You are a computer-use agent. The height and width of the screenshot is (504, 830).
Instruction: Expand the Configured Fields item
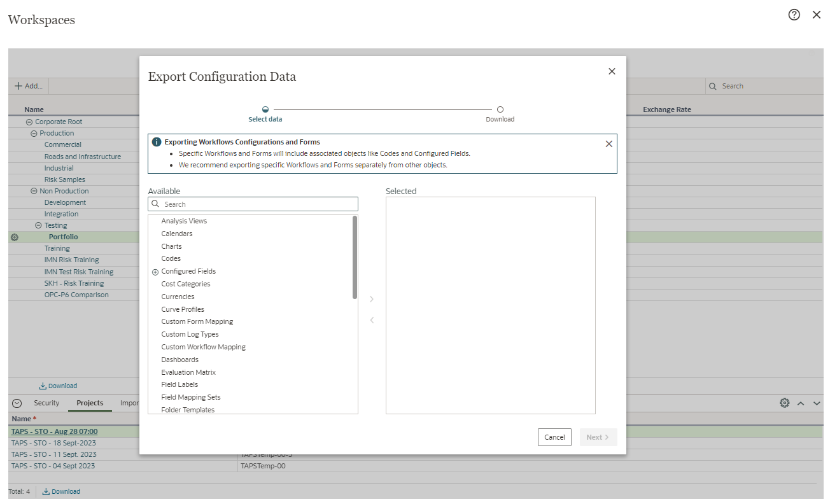[x=155, y=272]
